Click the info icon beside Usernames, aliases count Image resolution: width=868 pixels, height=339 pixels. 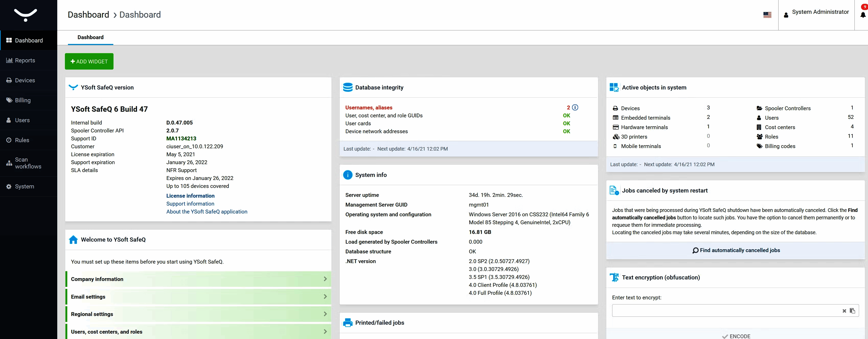point(575,107)
